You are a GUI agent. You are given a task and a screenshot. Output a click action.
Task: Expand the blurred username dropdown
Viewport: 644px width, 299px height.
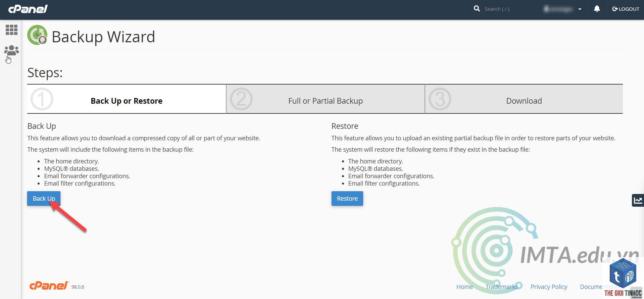point(562,9)
